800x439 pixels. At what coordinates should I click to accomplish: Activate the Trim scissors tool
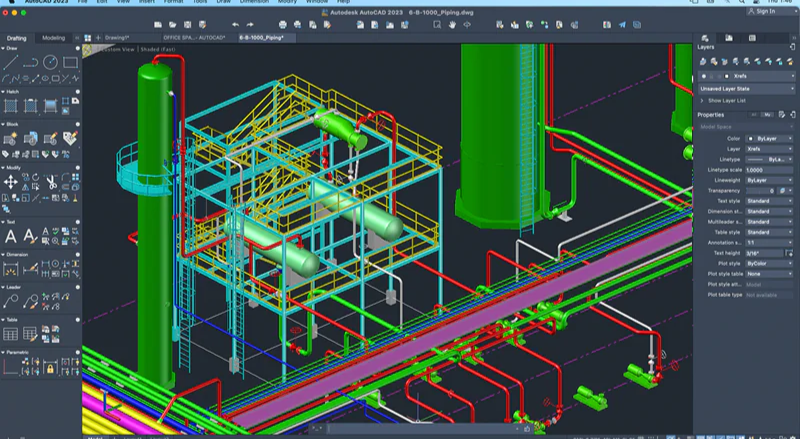coord(50,182)
